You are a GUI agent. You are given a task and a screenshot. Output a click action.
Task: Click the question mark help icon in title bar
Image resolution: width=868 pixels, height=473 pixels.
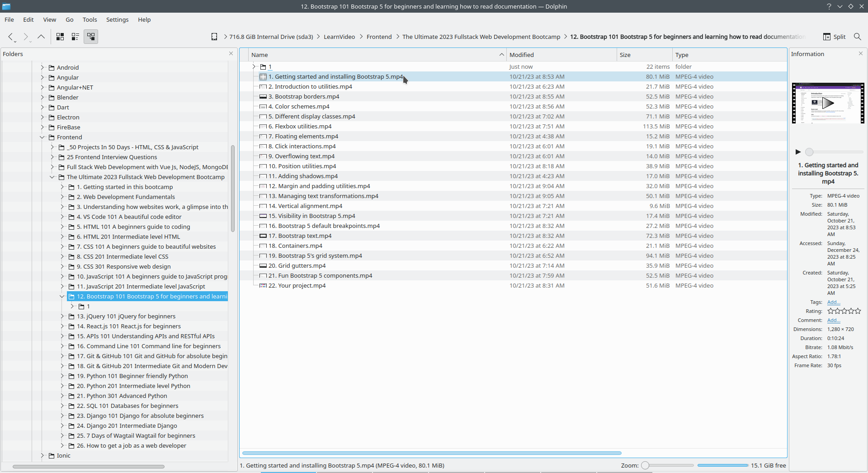829,6
